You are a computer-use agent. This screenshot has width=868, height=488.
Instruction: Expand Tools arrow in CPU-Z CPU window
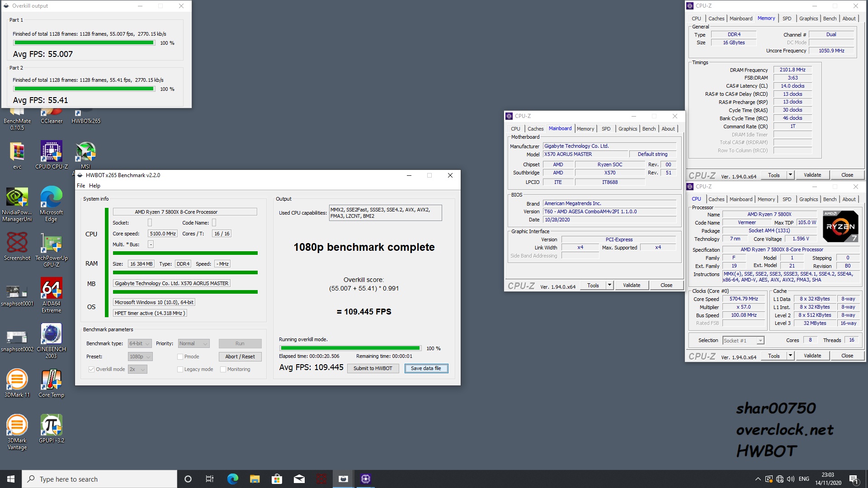click(790, 356)
